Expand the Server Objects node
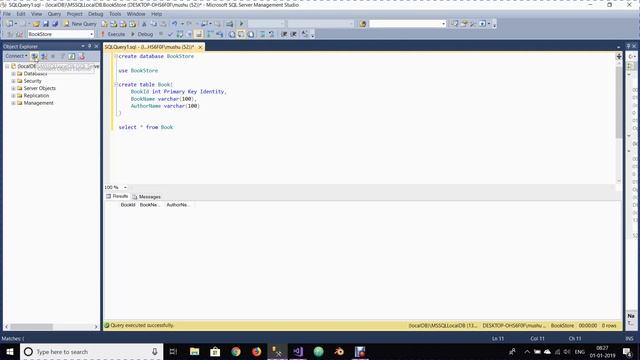This screenshot has height=360, width=640. (x=13, y=89)
